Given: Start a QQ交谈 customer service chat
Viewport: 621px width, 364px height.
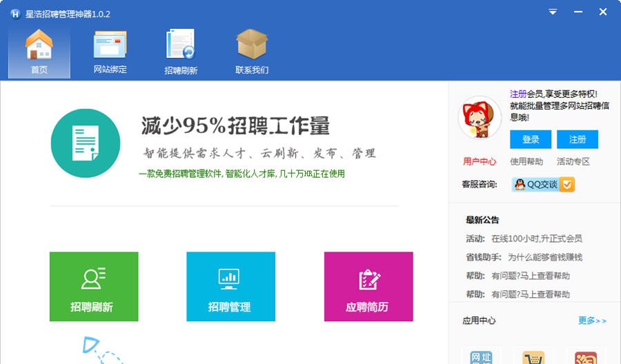Looking at the screenshot, I should click(543, 184).
